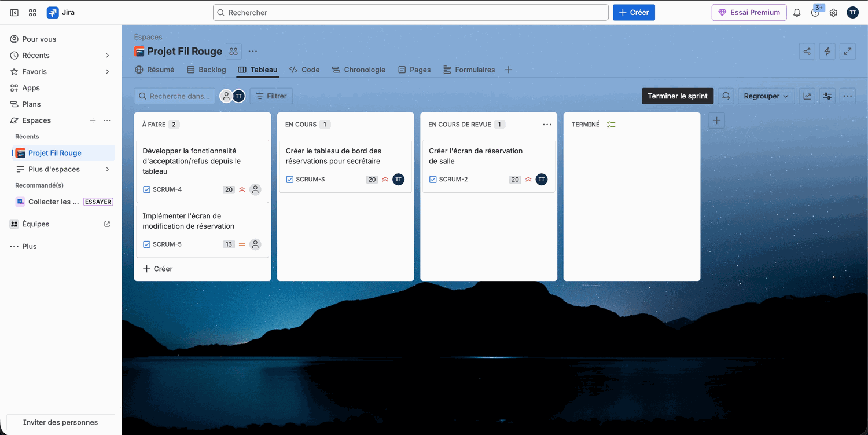This screenshot has width=868, height=435.
Task: Click the blue Créer button
Action: (x=634, y=13)
